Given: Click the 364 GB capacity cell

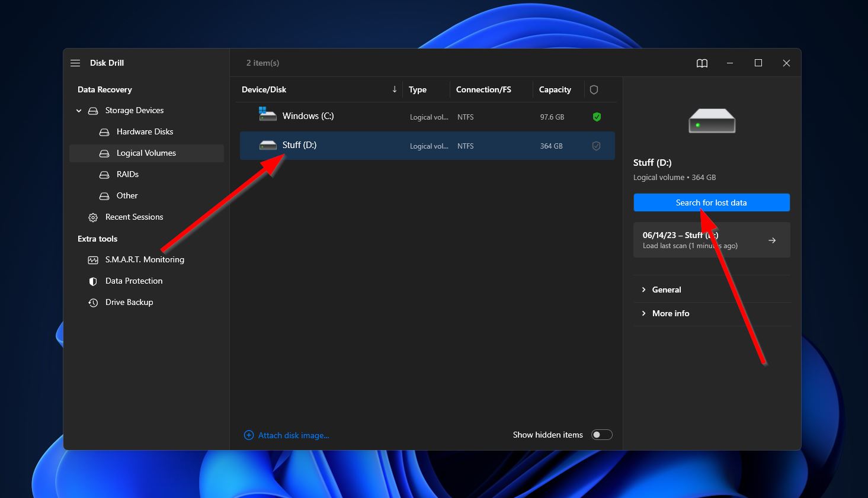Looking at the screenshot, I should [x=551, y=146].
